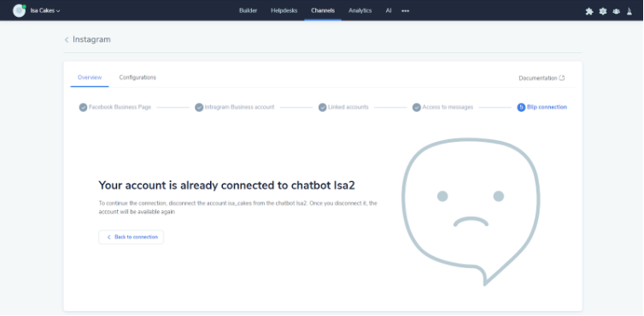This screenshot has height=316, width=644.
Task: Open the gear settings icon
Action: pos(602,11)
